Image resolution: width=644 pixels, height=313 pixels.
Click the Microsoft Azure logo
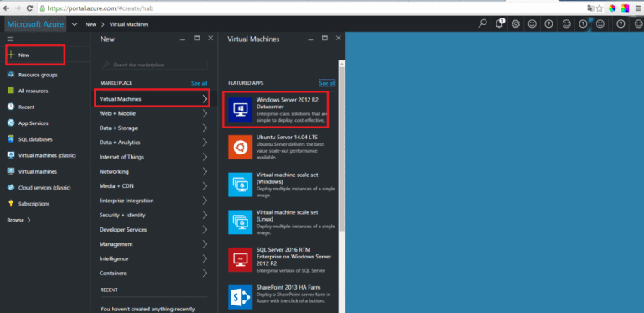[35, 24]
